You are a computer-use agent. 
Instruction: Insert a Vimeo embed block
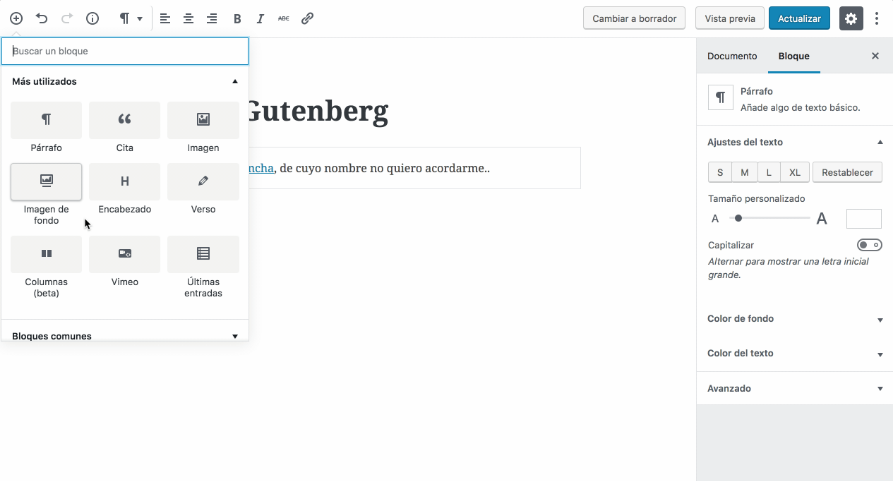click(125, 262)
